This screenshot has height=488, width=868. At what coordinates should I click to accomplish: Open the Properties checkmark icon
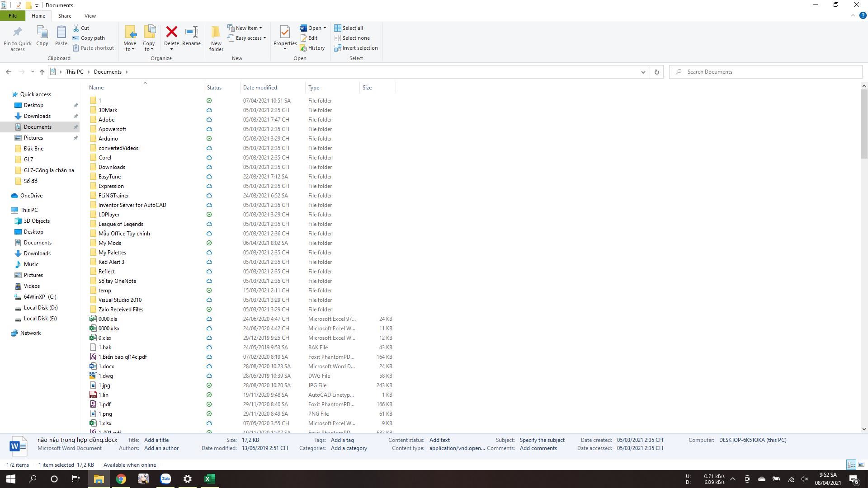point(285,32)
